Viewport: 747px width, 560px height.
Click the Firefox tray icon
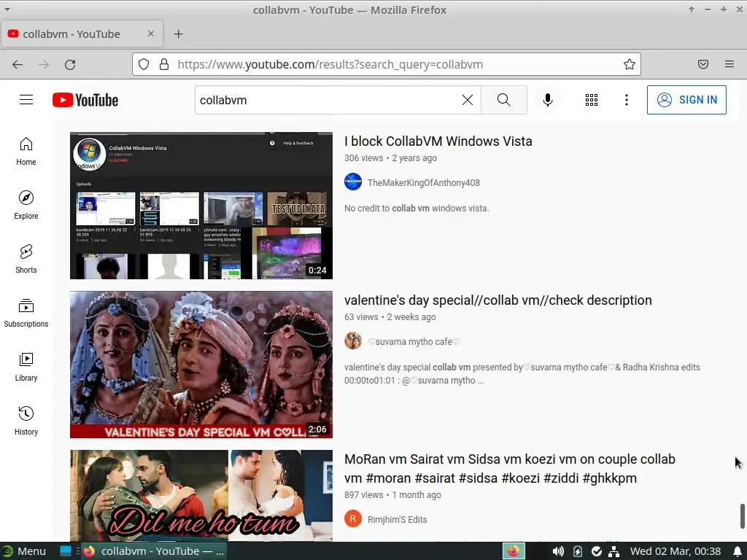pos(514,551)
